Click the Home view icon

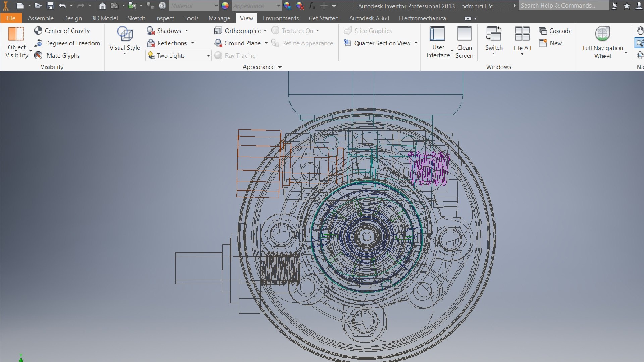pyautogui.click(x=102, y=5)
